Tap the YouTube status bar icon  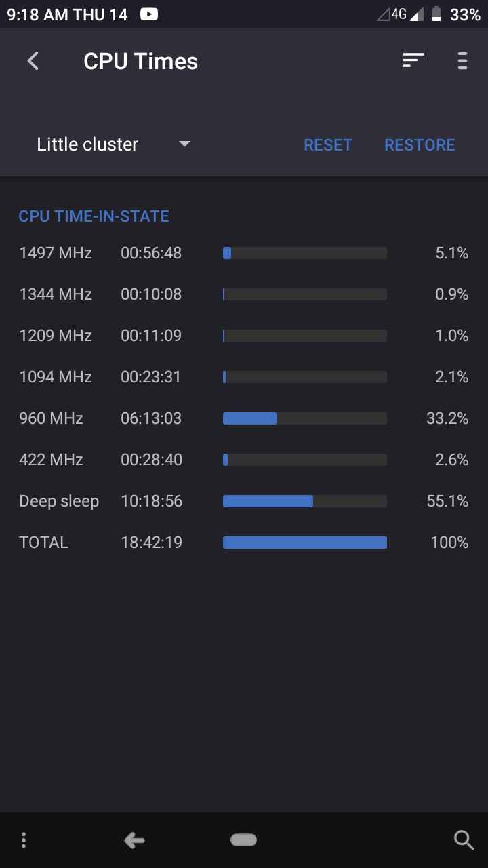(x=149, y=14)
